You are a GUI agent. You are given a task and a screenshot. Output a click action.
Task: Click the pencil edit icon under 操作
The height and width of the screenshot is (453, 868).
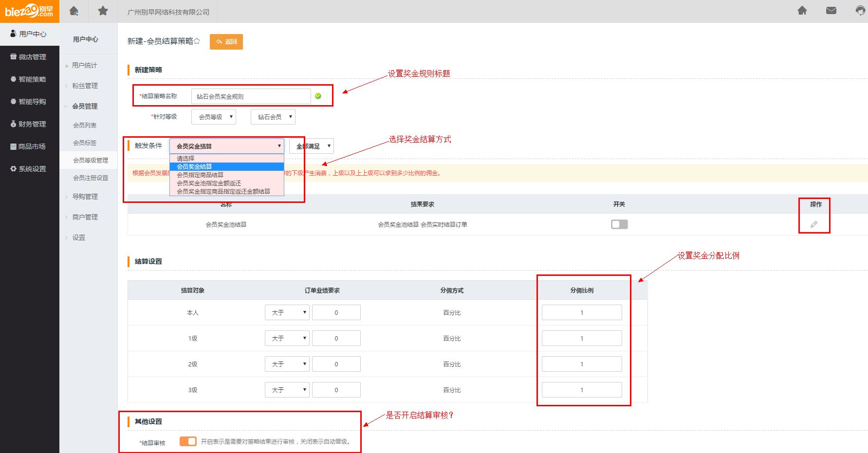(813, 224)
